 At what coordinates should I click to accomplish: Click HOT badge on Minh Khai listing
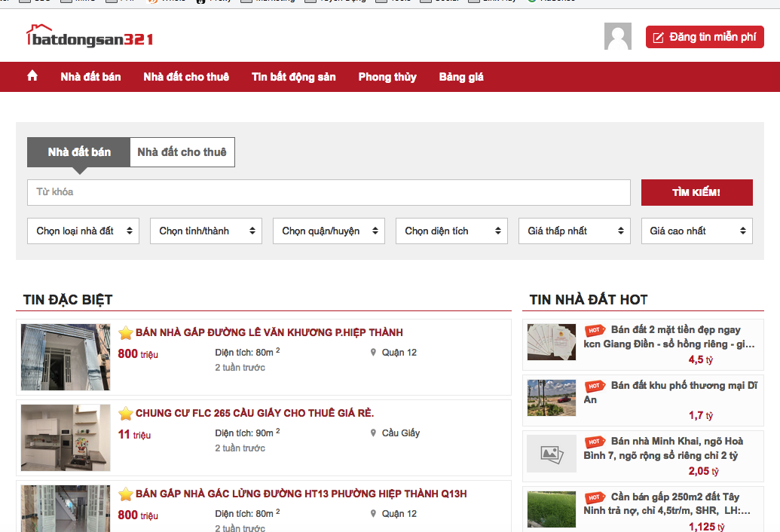595,442
